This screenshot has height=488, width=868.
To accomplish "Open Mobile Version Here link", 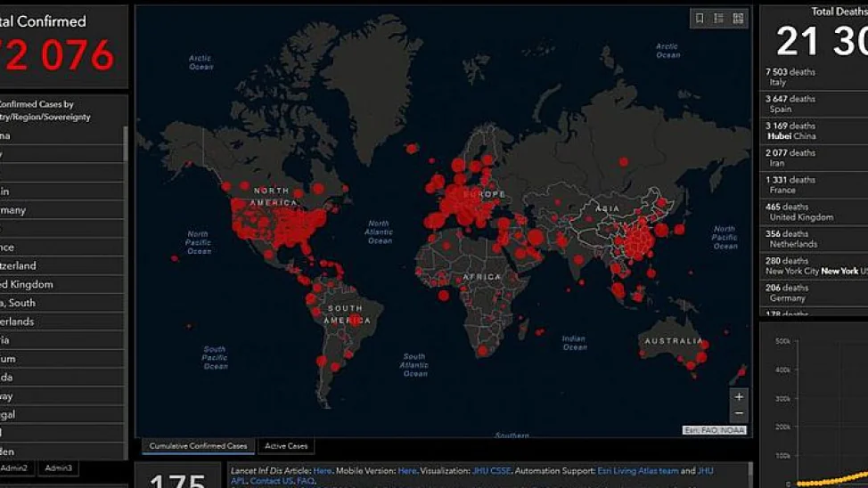I will (x=407, y=471).
